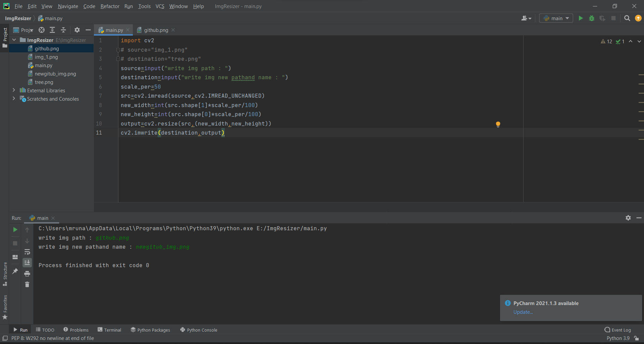Select tree.png in Project panel
644x344 pixels.
click(x=44, y=82)
